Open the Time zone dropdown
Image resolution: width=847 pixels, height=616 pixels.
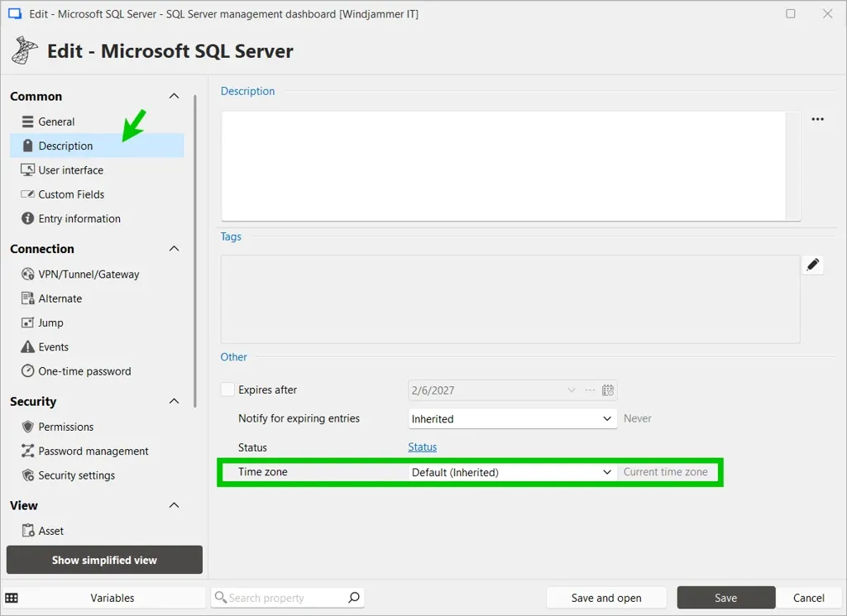point(608,472)
